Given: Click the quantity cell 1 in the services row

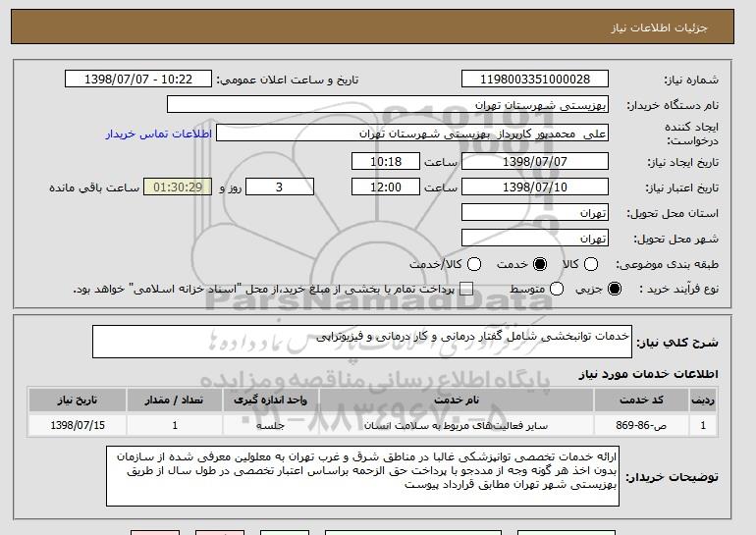Looking at the screenshot, I should [x=174, y=426].
